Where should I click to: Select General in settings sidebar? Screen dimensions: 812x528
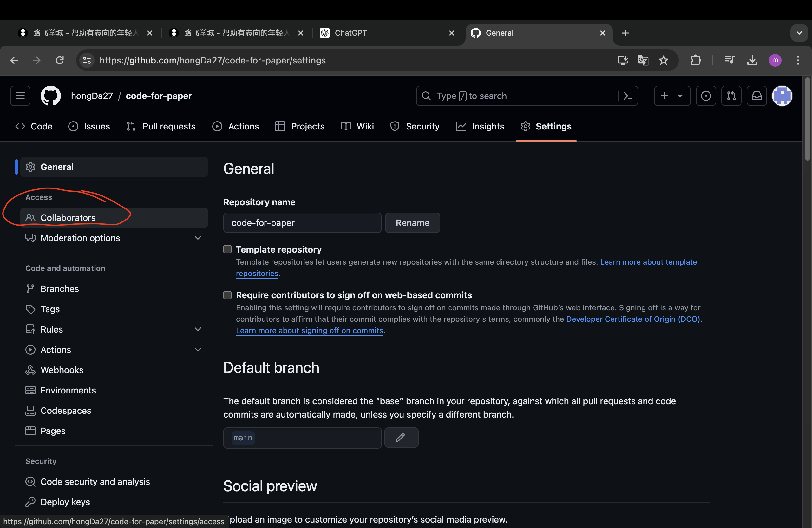(114, 167)
